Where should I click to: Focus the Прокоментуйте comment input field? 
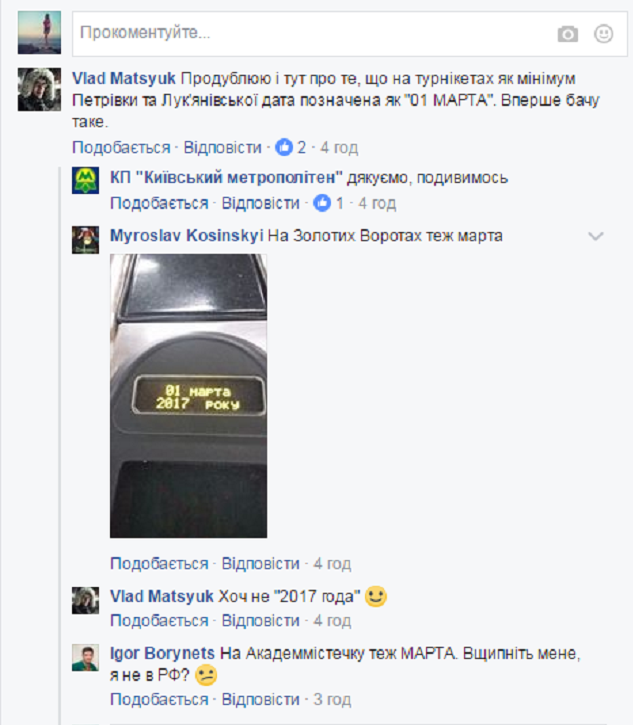pos(350,34)
